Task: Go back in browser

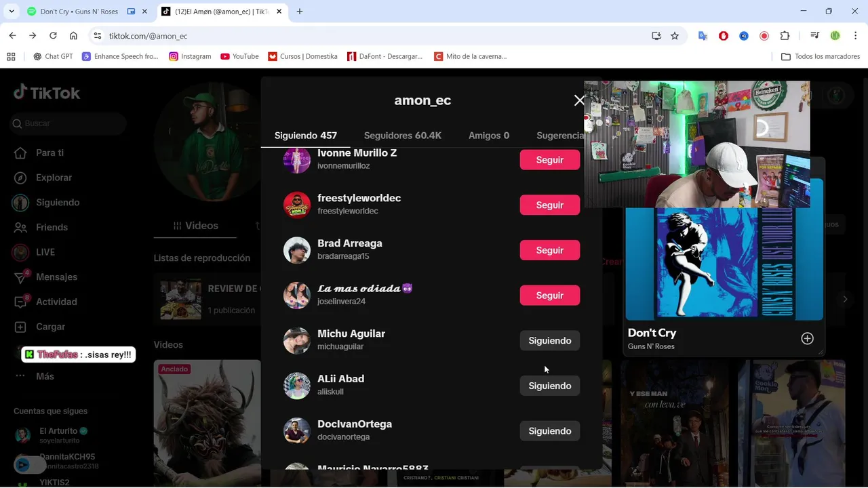Action: (12, 36)
